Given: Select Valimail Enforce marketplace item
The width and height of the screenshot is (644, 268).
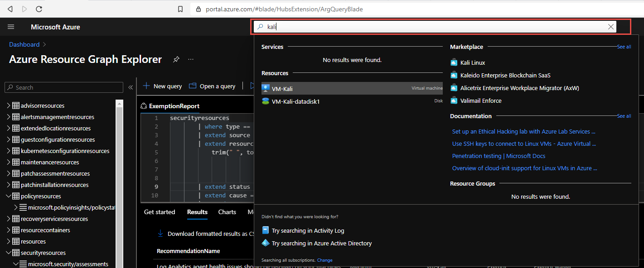Looking at the screenshot, I should [x=481, y=100].
